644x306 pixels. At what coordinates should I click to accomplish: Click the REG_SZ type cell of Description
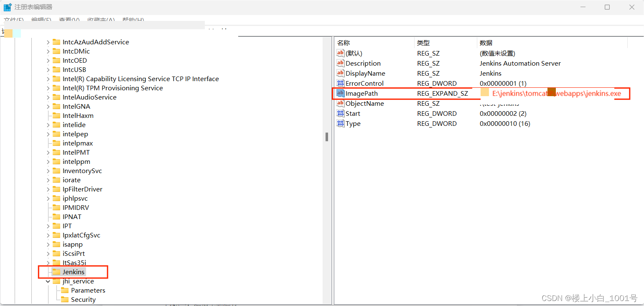[428, 63]
